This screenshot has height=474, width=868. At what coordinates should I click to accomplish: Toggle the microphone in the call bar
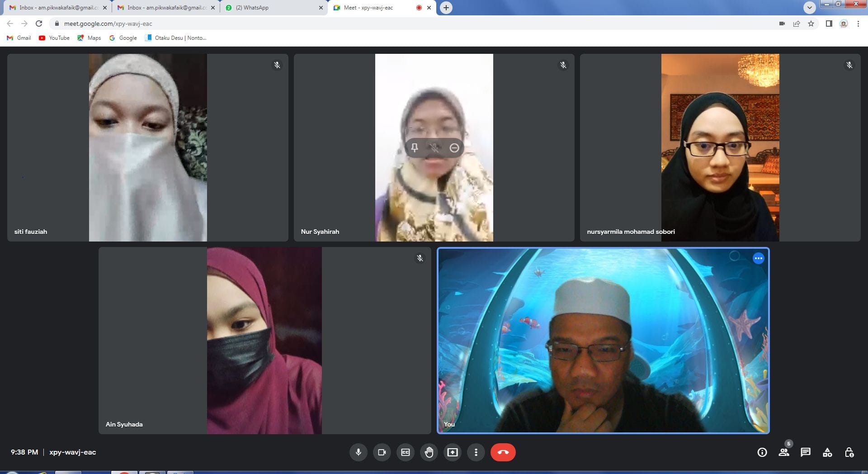[358, 452]
